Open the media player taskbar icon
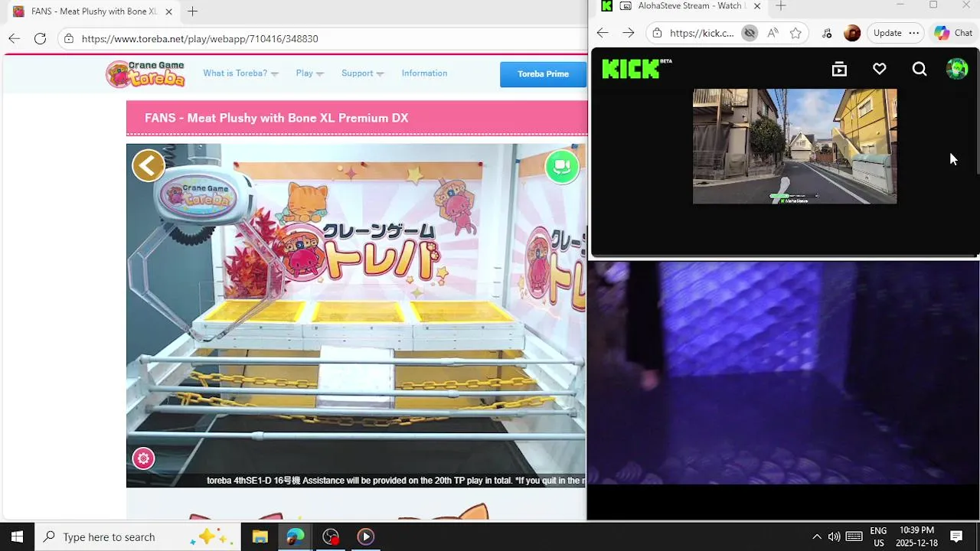This screenshot has height=551, width=980. tap(365, 536)
